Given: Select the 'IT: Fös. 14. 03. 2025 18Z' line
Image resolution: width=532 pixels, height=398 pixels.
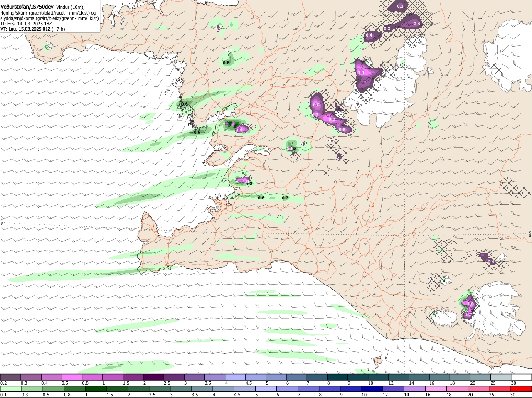Looking at the screenshot, I should pyautogui.click(x=26, y=24).
